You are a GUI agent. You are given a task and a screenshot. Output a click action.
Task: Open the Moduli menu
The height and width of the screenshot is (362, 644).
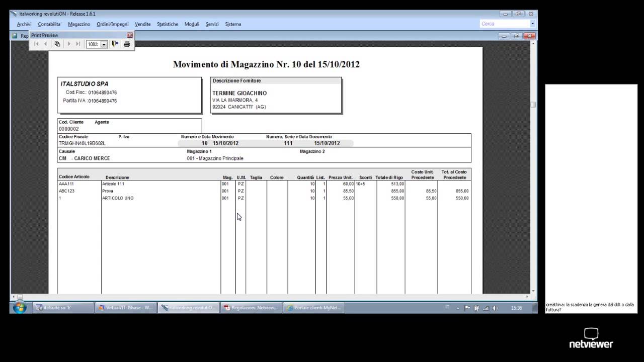(x=192, y=24)
